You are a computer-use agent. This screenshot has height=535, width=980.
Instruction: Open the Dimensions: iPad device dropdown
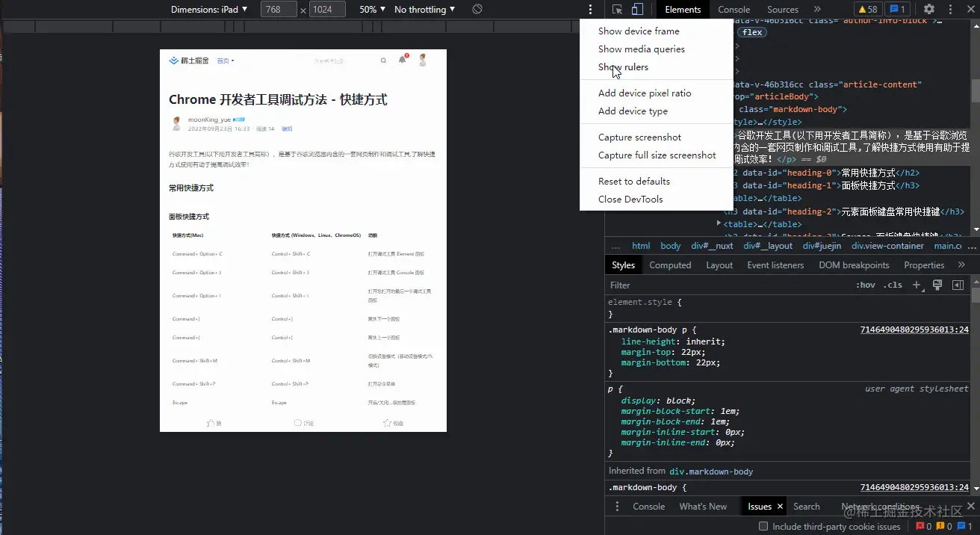(x=209, y=10)
